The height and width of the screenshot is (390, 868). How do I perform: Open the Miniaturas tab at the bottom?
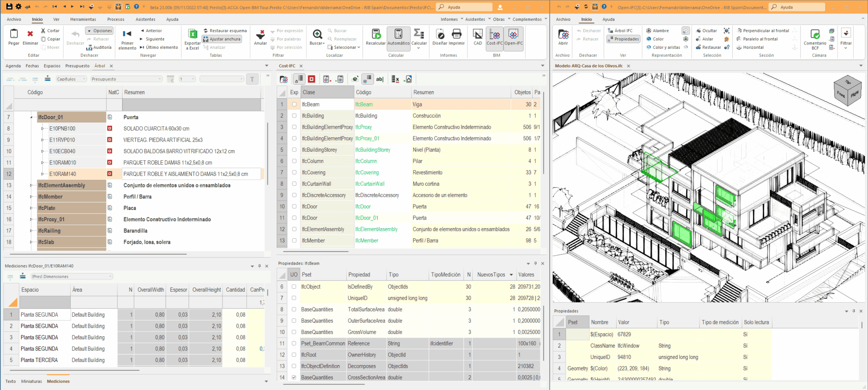[31, 381]
